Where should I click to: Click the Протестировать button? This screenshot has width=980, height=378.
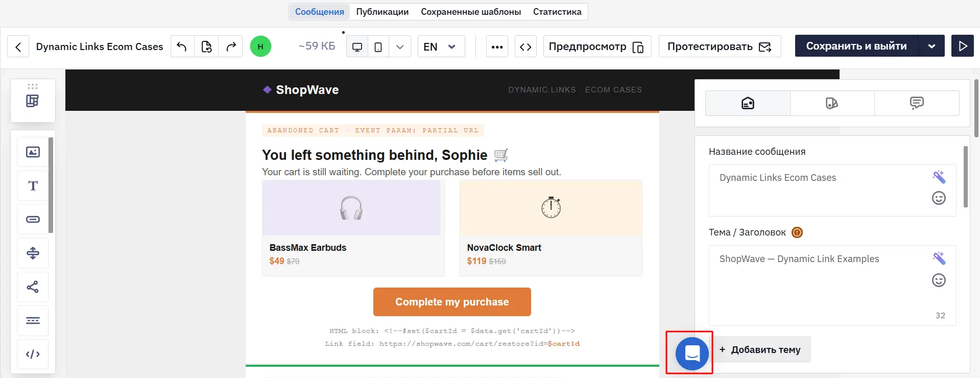click(720, 46)
